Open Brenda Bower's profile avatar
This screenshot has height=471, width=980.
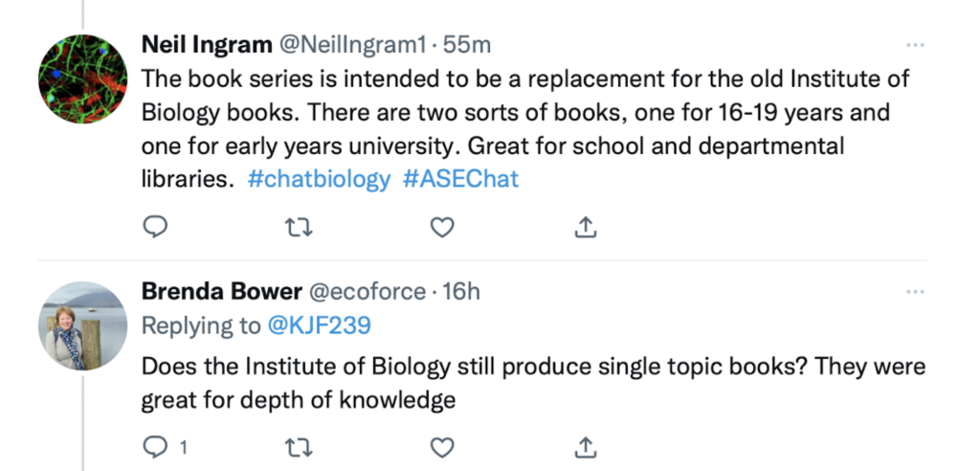pos(82,325)
